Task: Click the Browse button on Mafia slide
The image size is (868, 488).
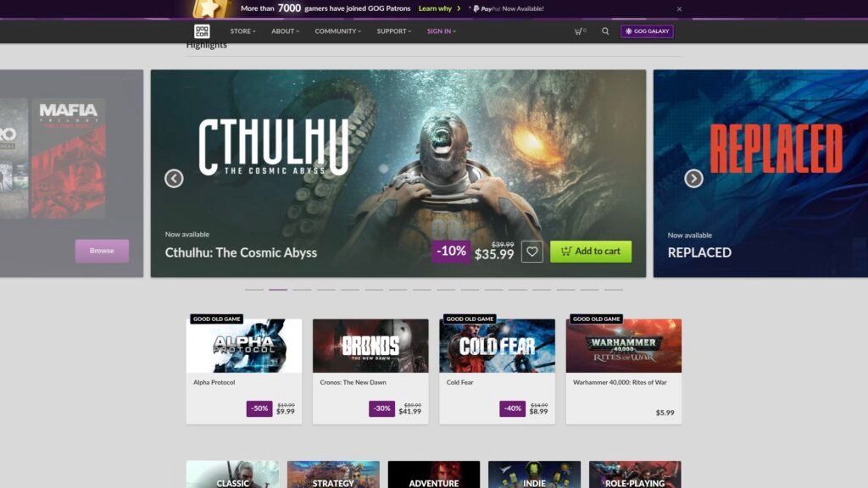Action: click(102, 251)
